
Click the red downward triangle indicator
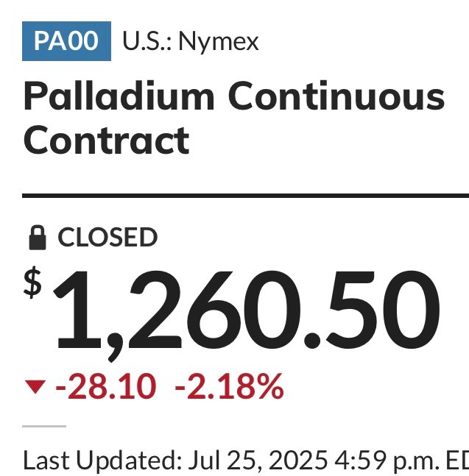click(x=35, y=386)
